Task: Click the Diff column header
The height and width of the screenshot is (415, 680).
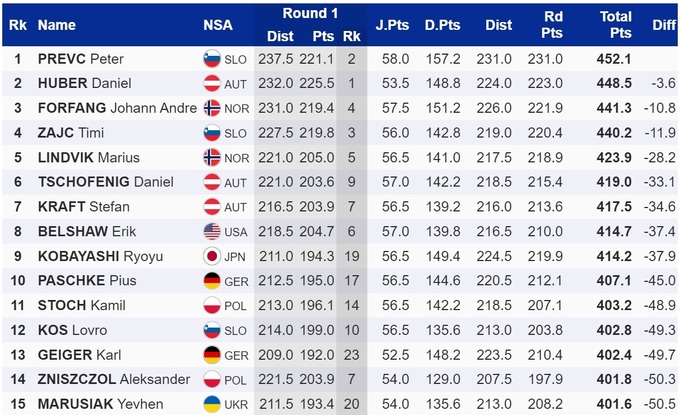Action: point(663,24)
